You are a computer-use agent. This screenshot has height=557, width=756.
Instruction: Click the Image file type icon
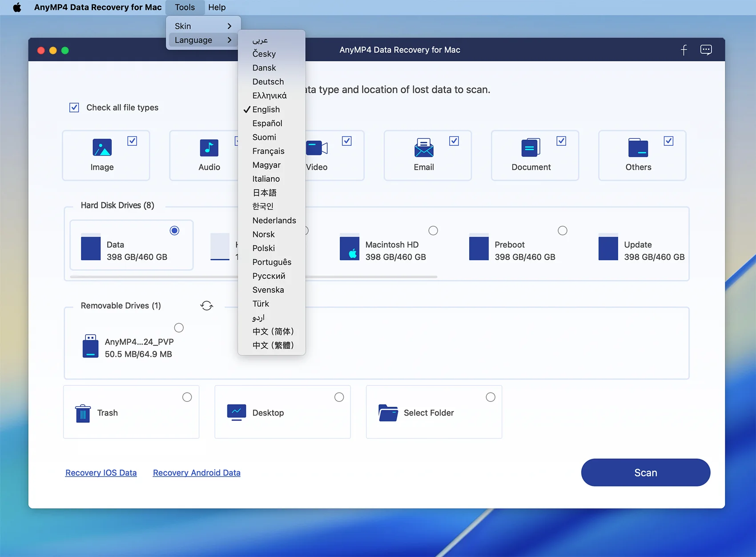(x=102, y=148)
